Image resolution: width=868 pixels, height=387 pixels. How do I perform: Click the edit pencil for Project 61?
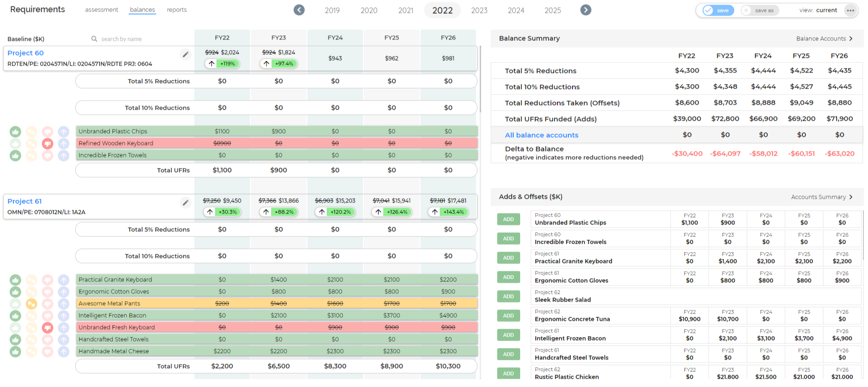tap(185, 203)
